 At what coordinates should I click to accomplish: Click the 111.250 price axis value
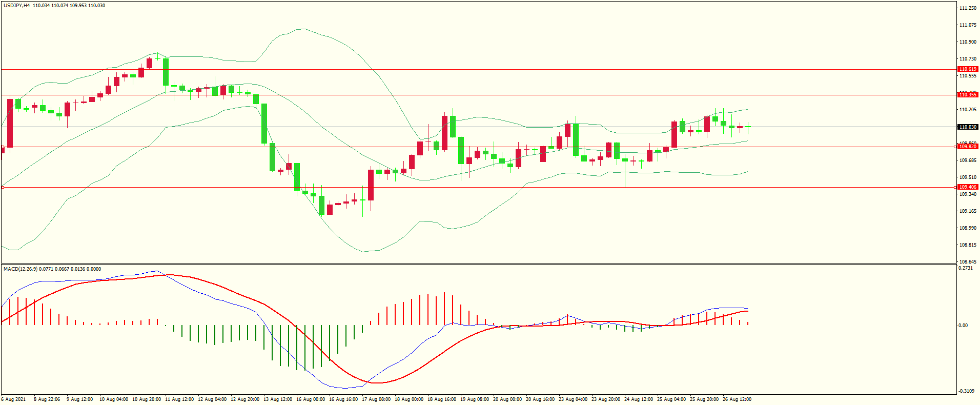[968, 8]
